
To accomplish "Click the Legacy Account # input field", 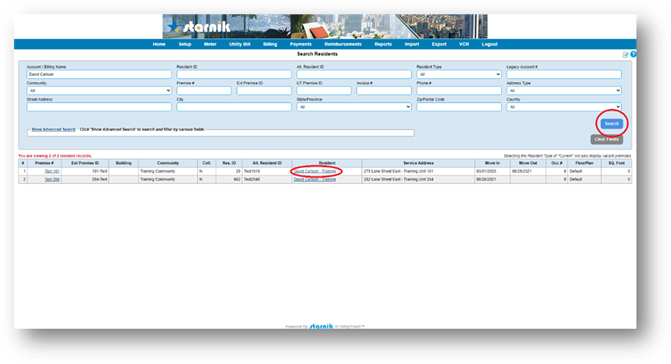I will click(x=564, y=74).
